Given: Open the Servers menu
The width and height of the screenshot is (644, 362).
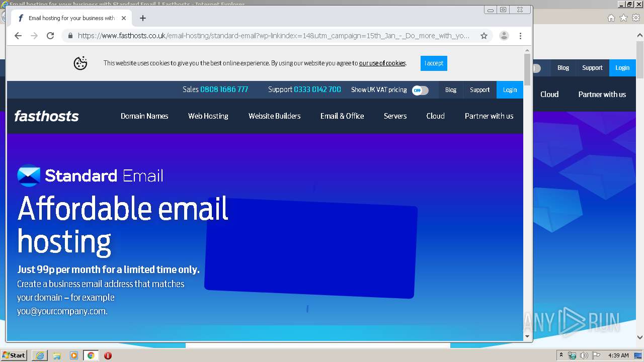Looking at the screenshot, I should (395, 116).
